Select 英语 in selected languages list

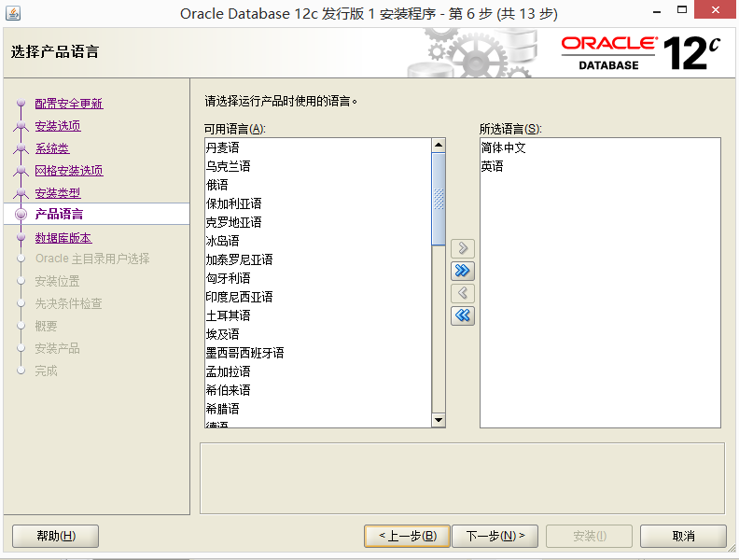pyautogui.click(x=600, y=166)
